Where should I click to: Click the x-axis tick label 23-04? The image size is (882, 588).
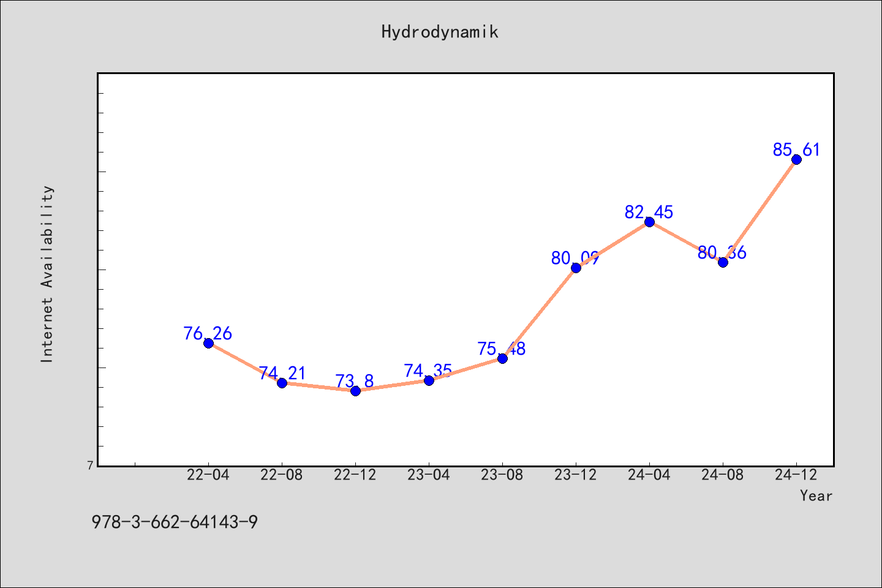pos(429,475)
